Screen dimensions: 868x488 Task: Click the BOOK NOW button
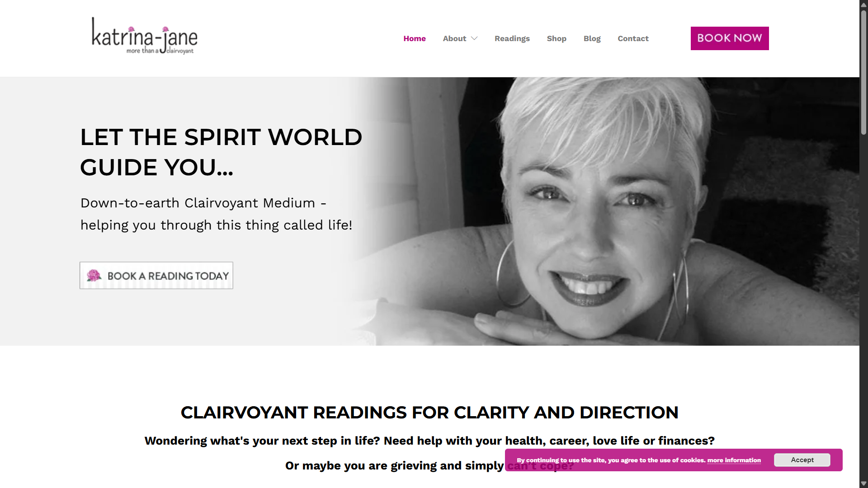tap(730, 38)
